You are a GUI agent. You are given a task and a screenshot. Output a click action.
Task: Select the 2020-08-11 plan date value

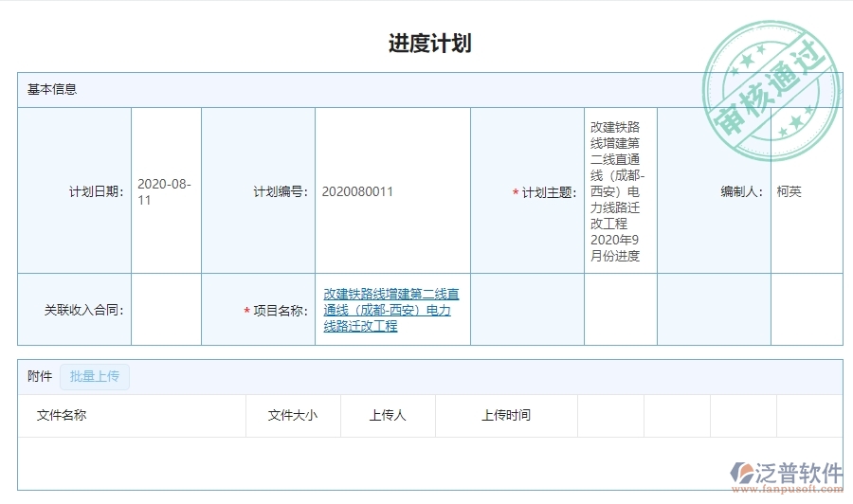(164, 192)
